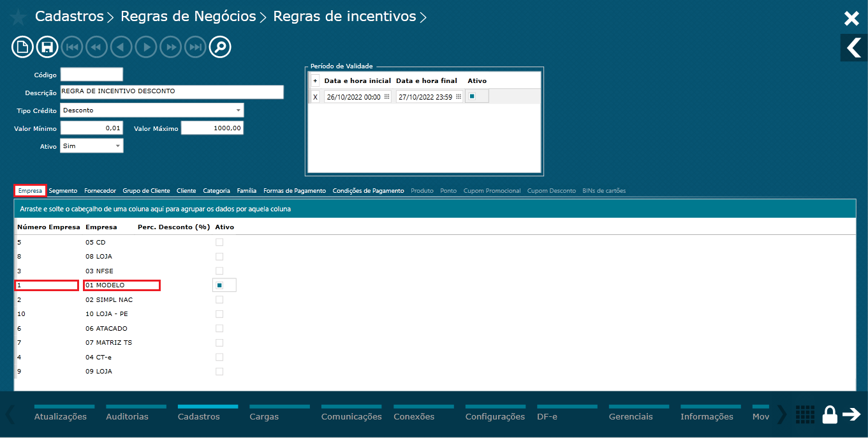Jump back several records with rewind icon

[x=96, y=47]
